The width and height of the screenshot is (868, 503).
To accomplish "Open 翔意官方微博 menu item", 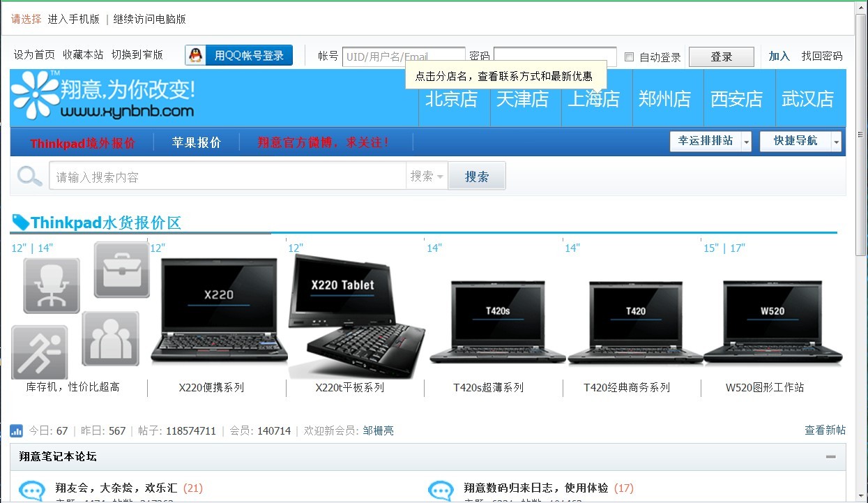I will (x=323, y=142).
